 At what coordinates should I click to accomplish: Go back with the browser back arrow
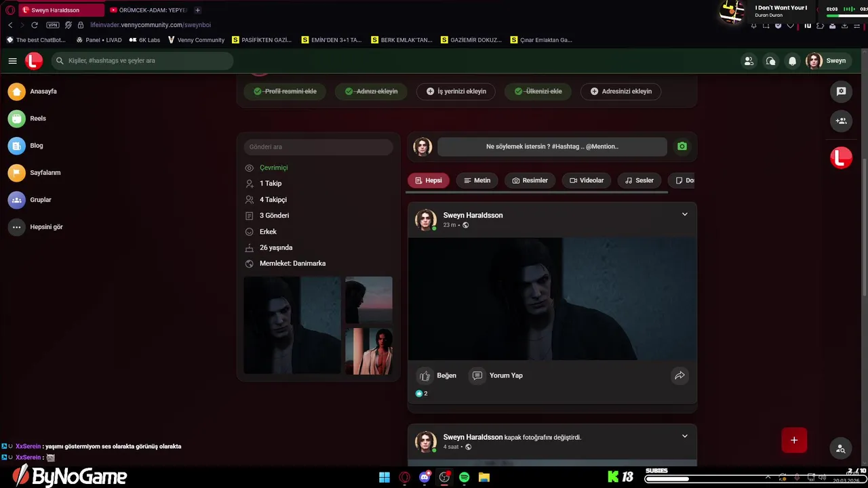click(10, 25)
